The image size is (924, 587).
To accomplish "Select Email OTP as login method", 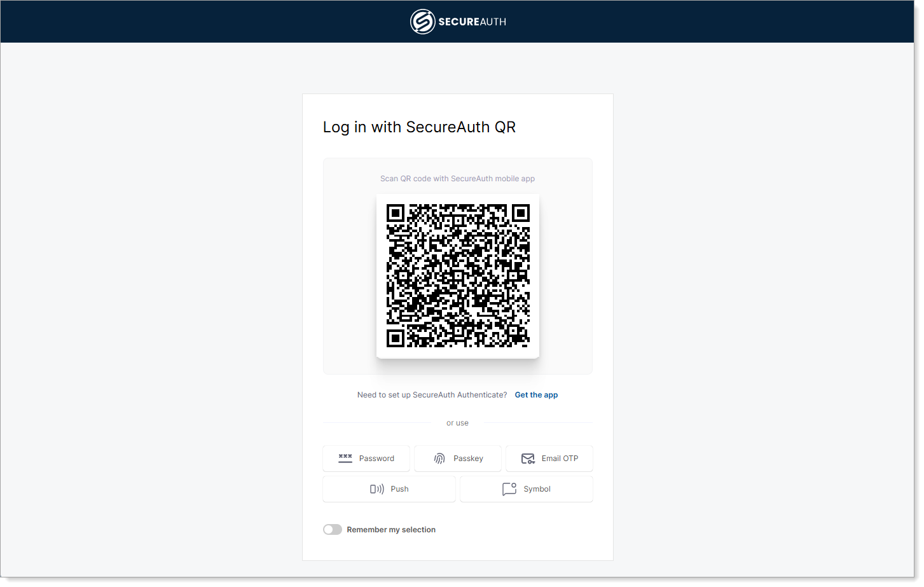I will click(549, 458).
